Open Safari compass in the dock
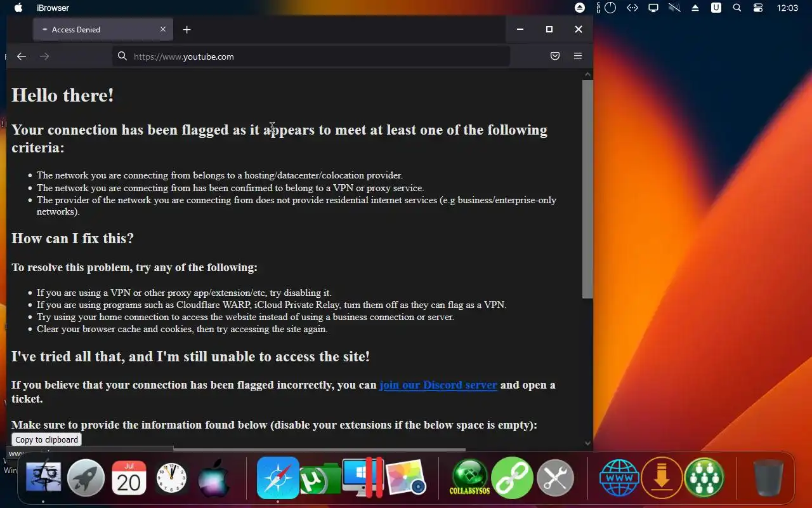This screenshot has width=812, height=508. [278, 478]
